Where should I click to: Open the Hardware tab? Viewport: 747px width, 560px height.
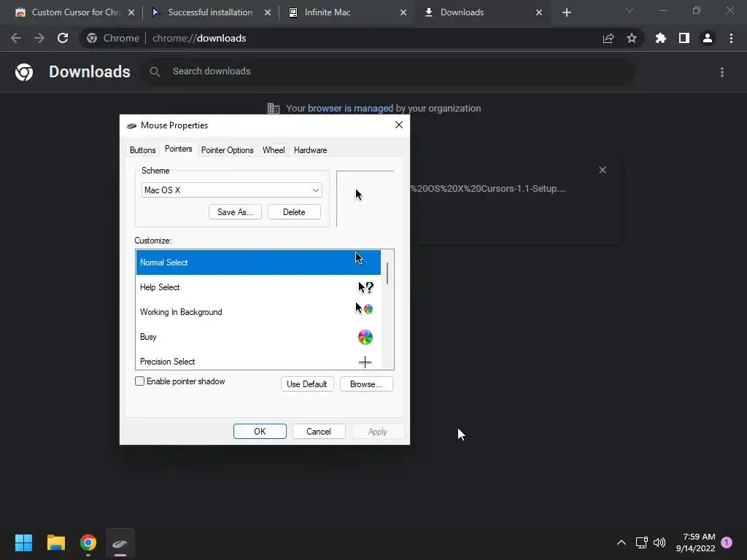click(x=310, y=150)
